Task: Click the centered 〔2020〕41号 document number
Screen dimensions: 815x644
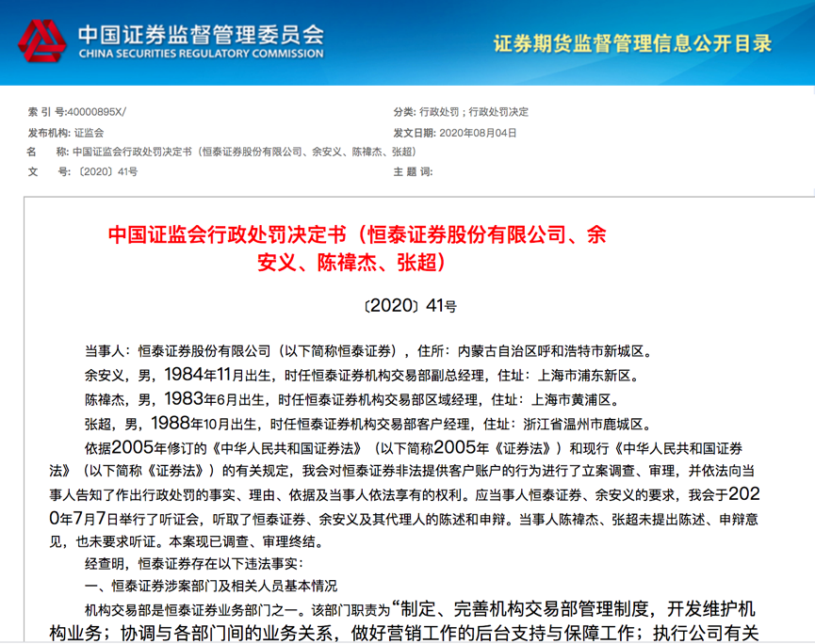Action: click(410, 306)
